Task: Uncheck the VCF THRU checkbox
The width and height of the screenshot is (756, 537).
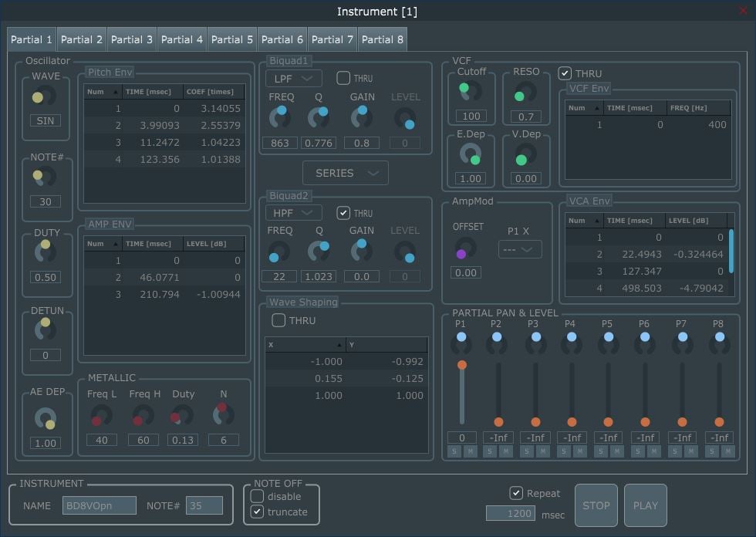Action: click(565, 73)
